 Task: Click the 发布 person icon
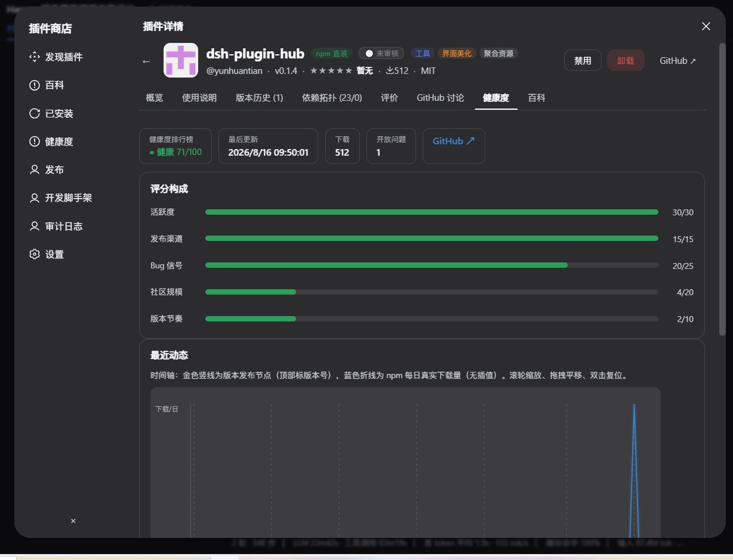point(35,169)
